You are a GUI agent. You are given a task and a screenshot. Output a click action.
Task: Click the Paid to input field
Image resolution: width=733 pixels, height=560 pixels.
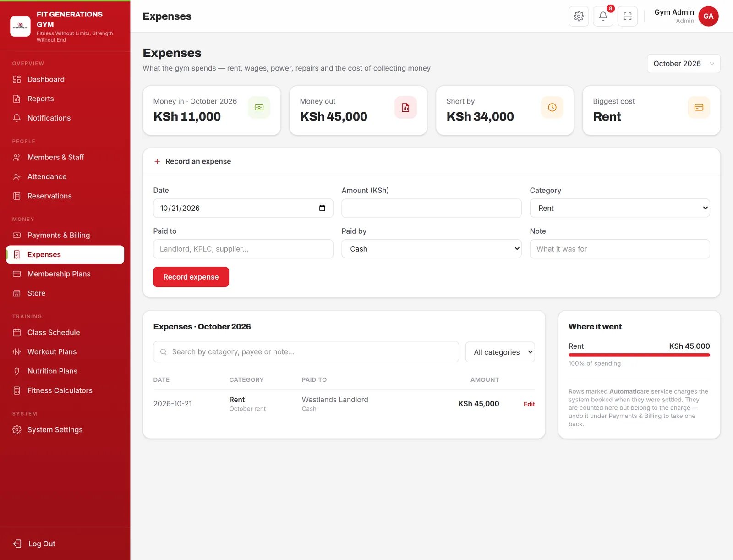243,249
